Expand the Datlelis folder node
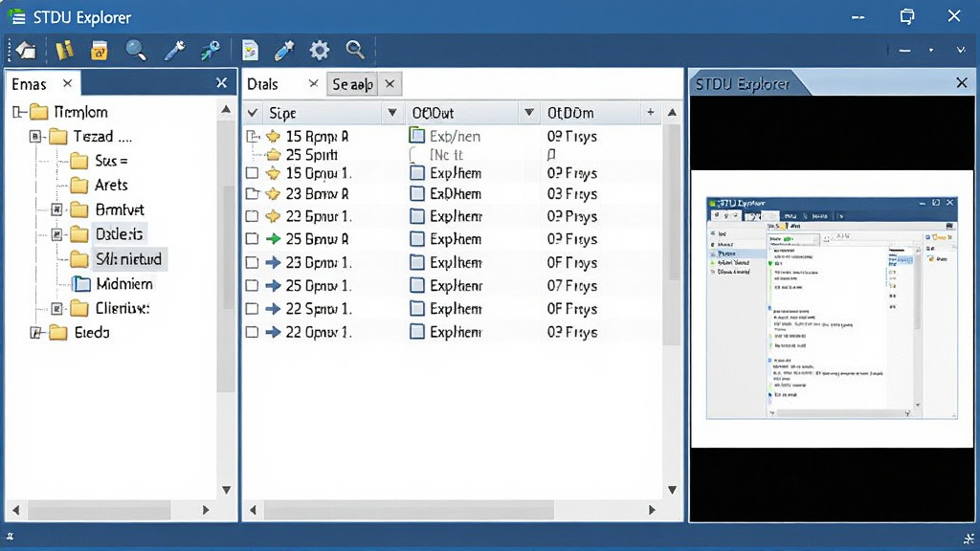This screenshot has height=551, width=980. click(x=56, y=234)
